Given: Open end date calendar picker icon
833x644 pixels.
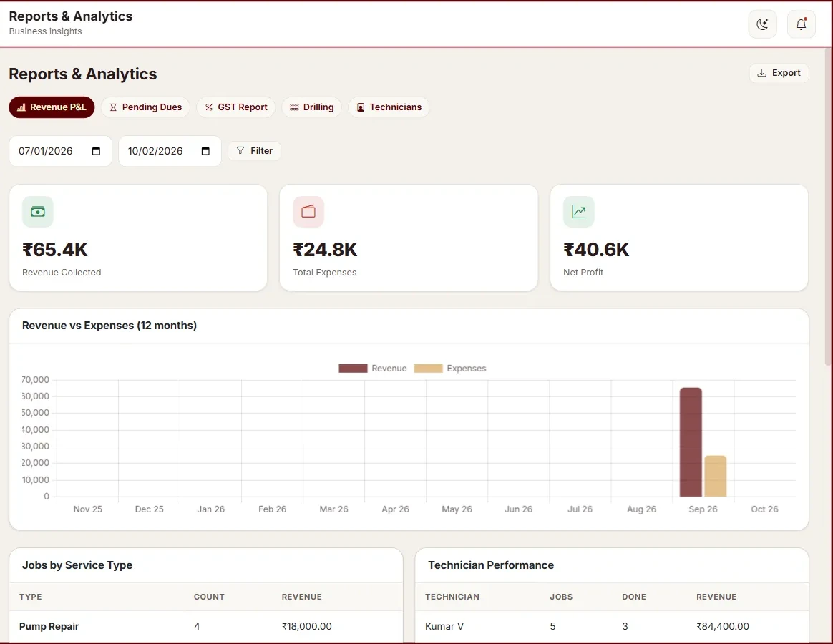Looking at the screenshot, I should pos(205,151).
